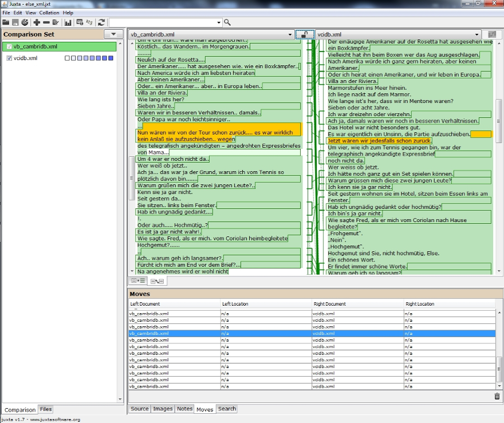504x423 pixels.
Task: Switch to the collation view tab icon
Action: pyautogui.click(x=138, y=280)
